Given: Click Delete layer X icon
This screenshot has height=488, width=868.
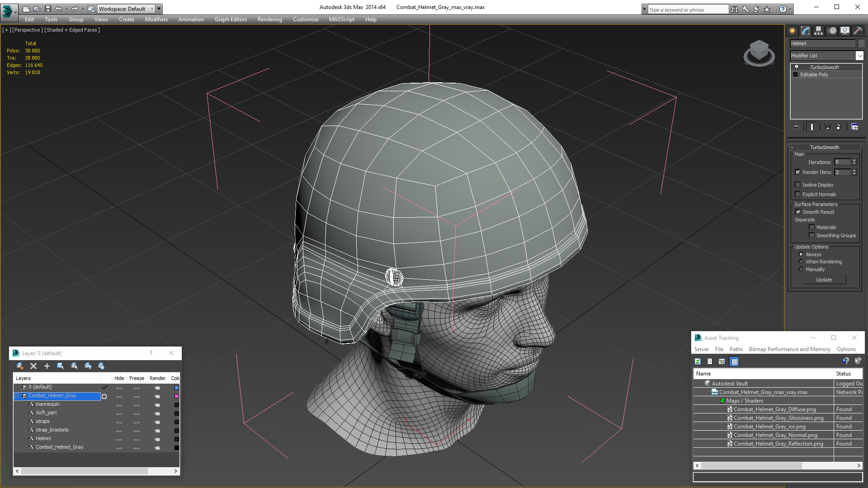Looking at the screenshot, I should tap(33, 366).
